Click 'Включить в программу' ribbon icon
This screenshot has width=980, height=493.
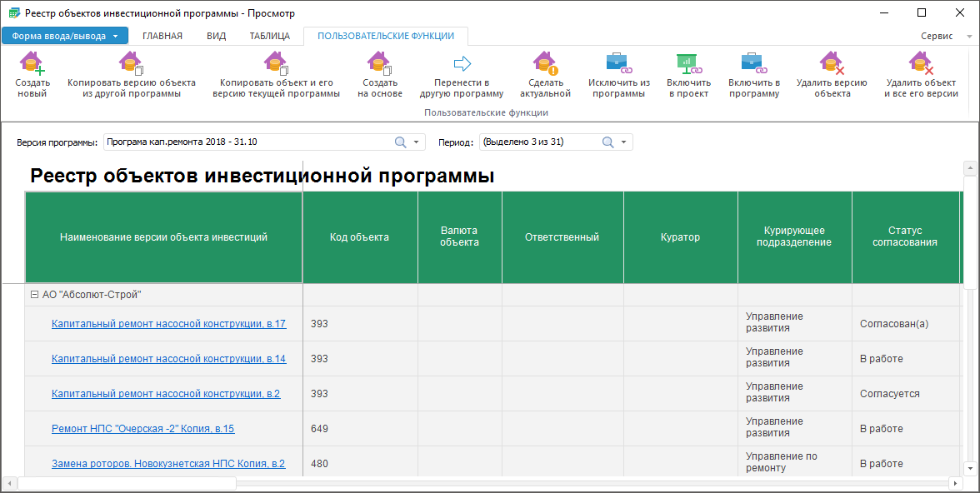(753, 64)
